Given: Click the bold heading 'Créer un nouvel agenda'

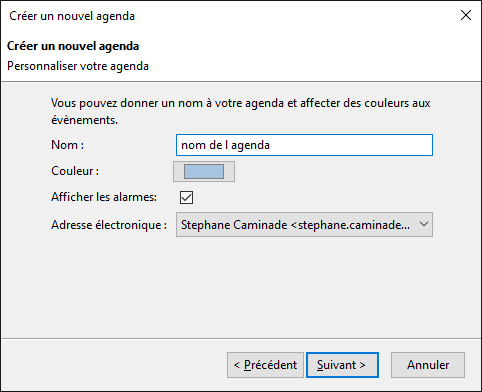Looking at the screenshot, I should pyautogui.click(x=73, y=46).
